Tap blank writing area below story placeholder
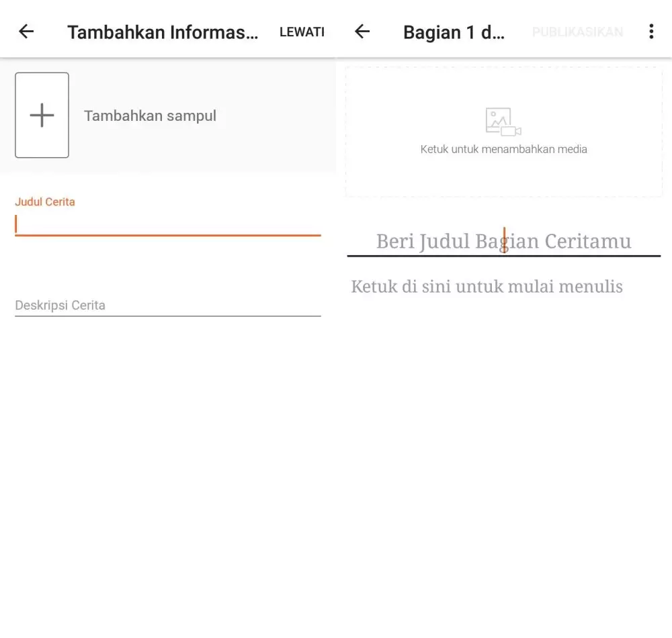 click(x=504, y=437)
